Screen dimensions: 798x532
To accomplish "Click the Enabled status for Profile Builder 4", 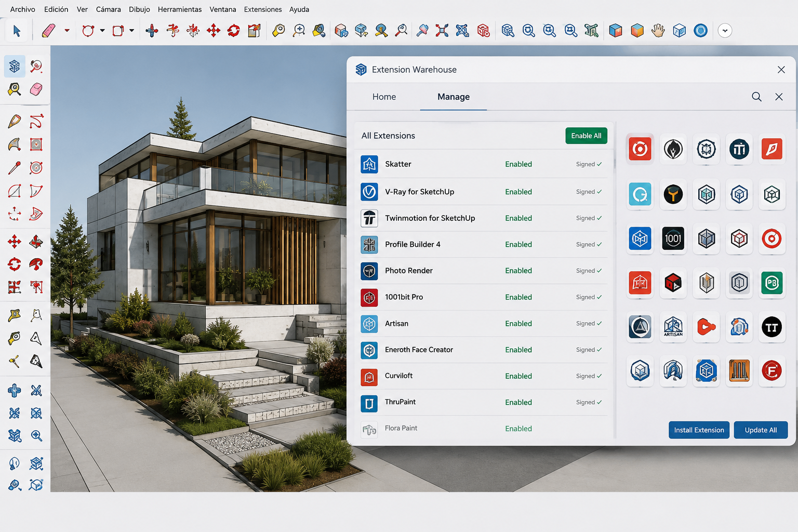I will [x=518, y=244].
